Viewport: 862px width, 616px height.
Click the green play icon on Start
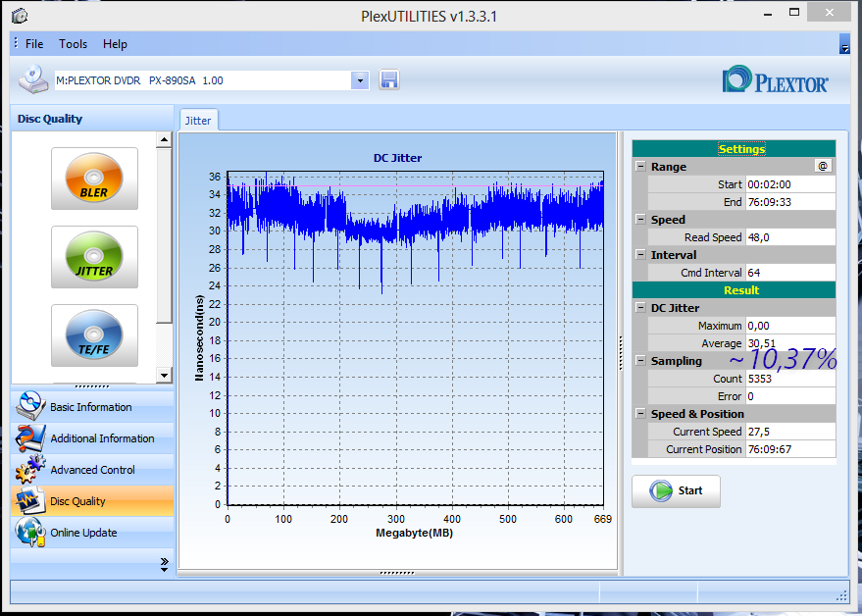[x=661, y=490]
